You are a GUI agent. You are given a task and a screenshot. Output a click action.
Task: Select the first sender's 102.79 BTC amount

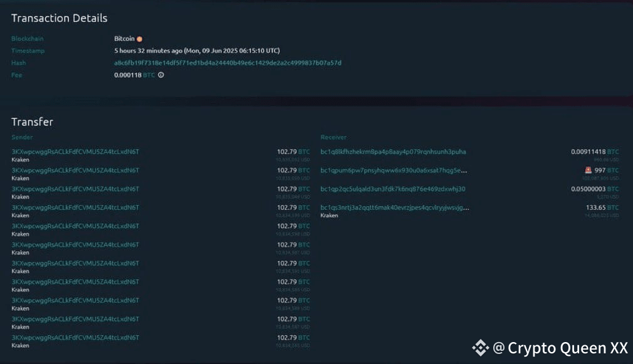293,152
